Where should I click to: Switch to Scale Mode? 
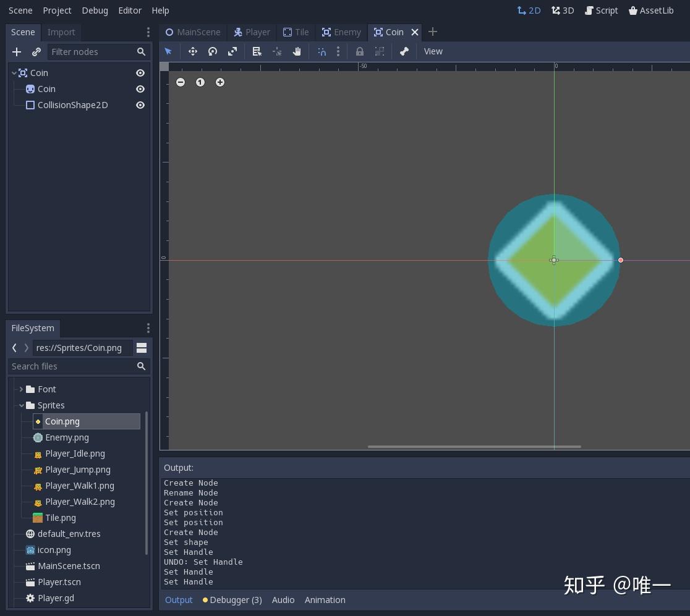[232, 51]
